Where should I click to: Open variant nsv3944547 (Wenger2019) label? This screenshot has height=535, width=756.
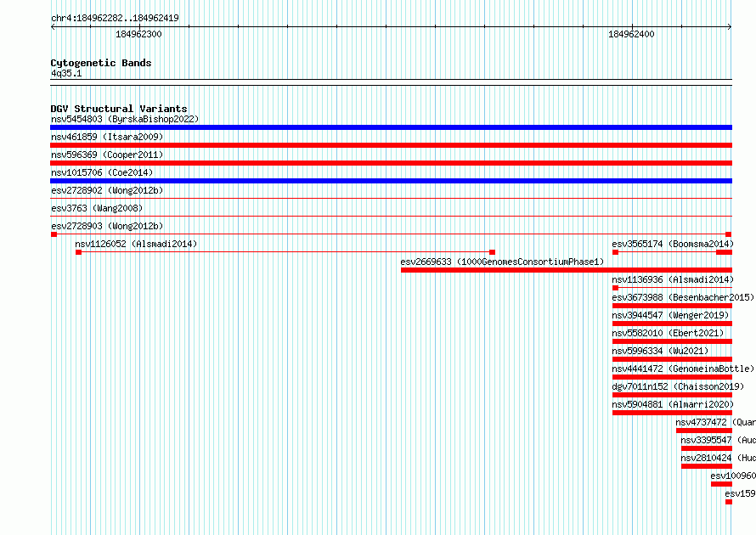tap(670, 315)
